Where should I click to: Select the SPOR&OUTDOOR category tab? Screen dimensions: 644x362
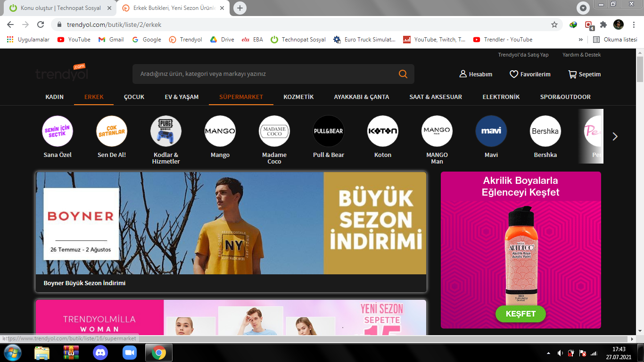565,97
